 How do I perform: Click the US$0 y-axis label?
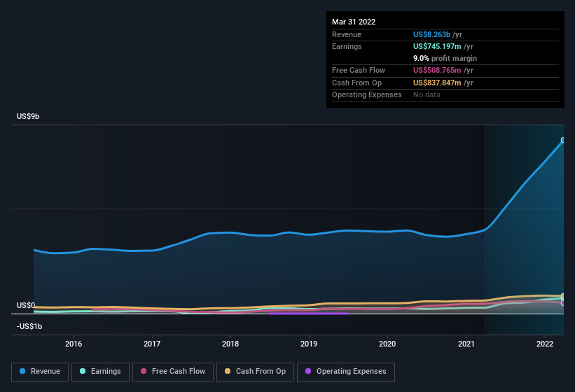26,305
